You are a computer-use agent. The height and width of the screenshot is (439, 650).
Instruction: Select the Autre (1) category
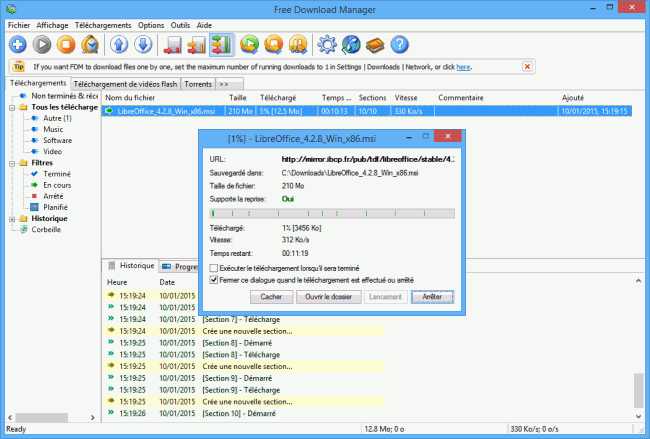[57, 118]
